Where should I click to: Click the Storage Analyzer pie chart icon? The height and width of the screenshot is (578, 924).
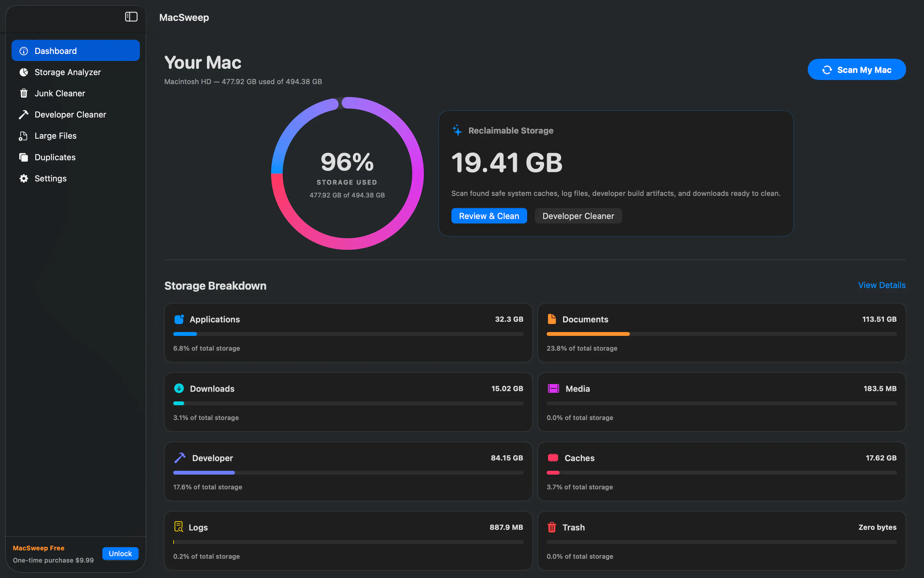click(x=24, y=72)
